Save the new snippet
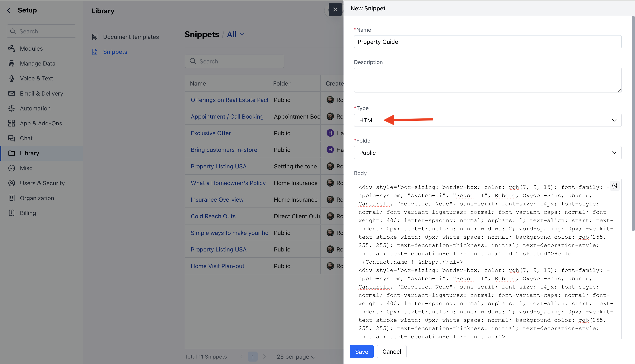Screen dimensions: 635x364 coord(361,352)
